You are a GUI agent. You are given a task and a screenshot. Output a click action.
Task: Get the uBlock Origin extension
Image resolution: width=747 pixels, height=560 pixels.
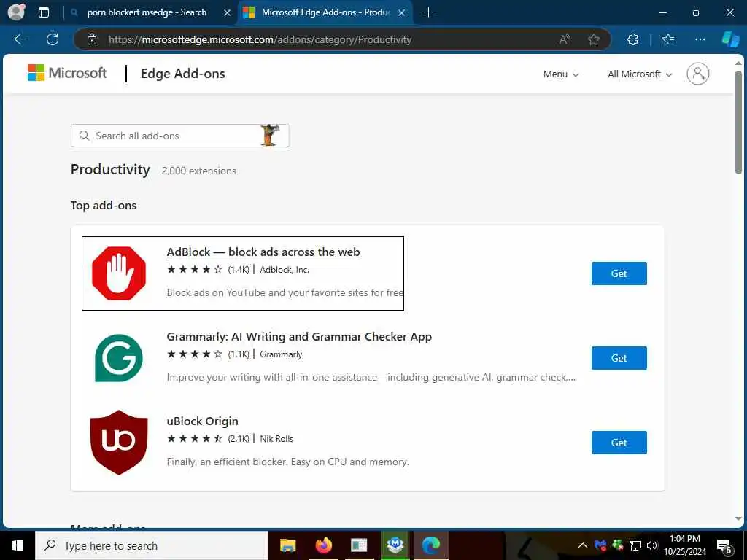point(619,443)
